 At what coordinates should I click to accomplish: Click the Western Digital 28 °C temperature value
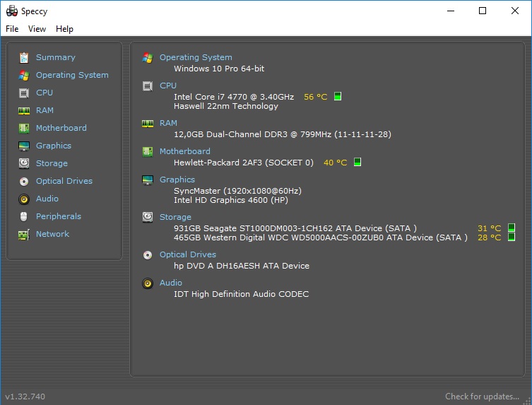tap(489, 237)
